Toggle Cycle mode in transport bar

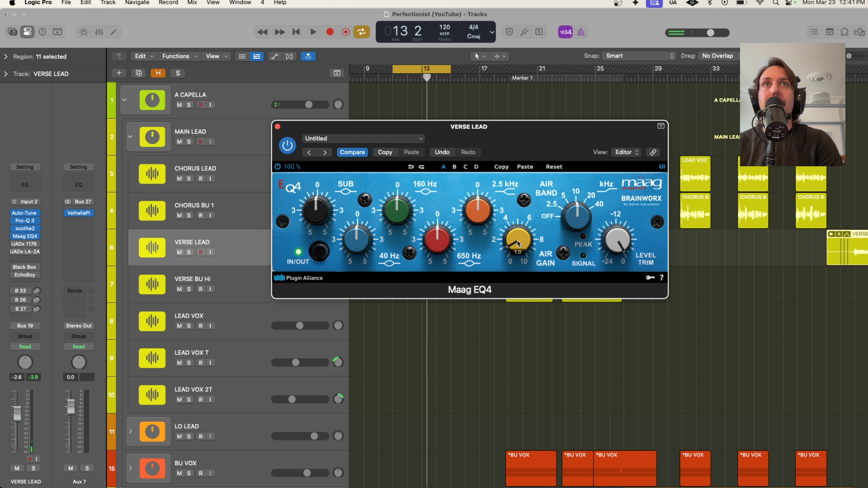click(362, 32)
